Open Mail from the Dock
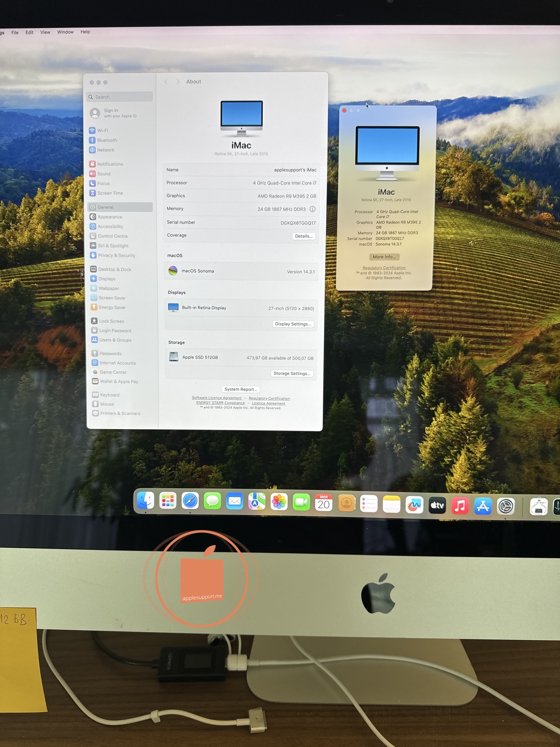Image resolution: width=560 pixels, height=747 pixels. point(234,502)
